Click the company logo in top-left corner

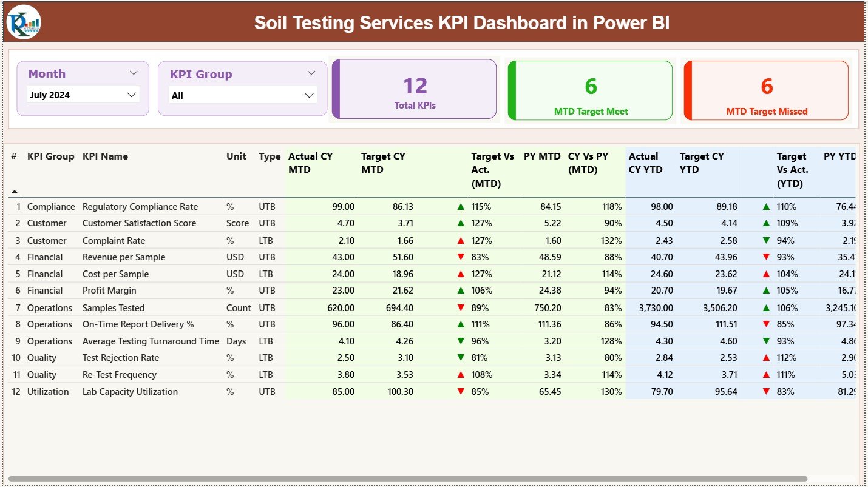[x=22, y=22]
